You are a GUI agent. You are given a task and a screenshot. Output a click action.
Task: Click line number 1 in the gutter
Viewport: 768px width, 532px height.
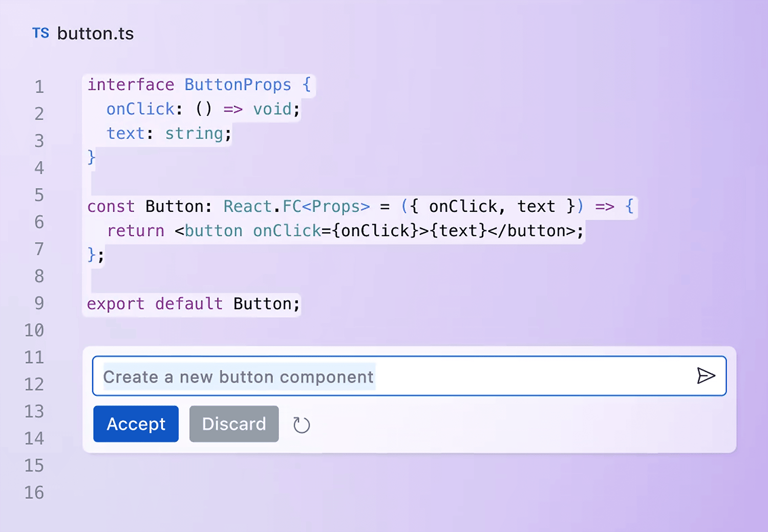pyautogui.click(x=39, y=87)
